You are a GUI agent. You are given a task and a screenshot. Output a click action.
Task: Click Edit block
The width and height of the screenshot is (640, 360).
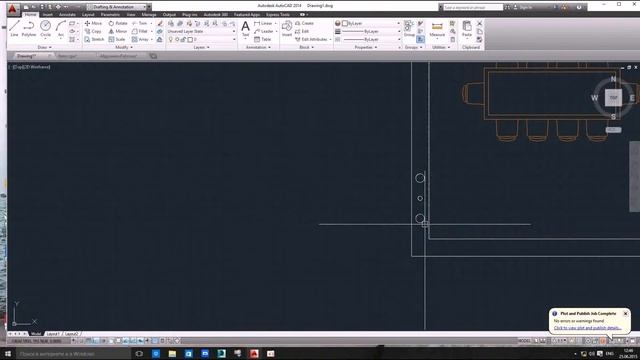point(302,31)
